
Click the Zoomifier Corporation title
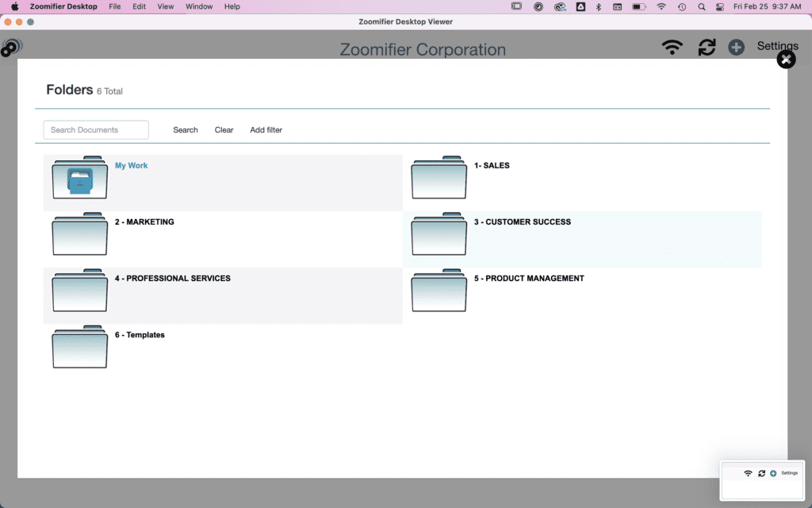click(423, 49)
